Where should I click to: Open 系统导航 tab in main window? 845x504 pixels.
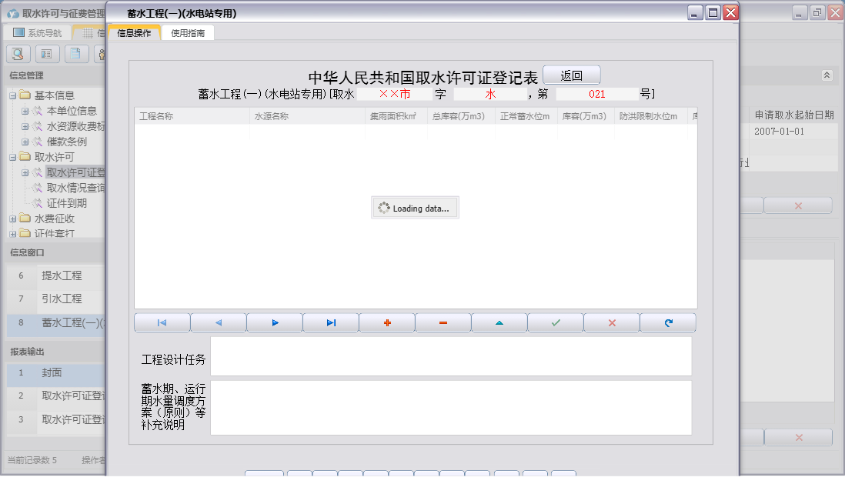37,33
